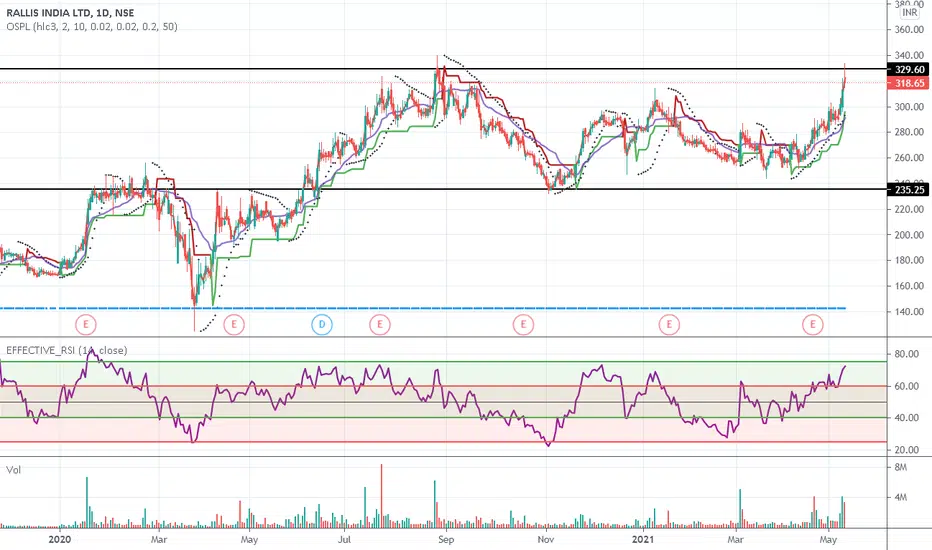Click the 220.00 price scale value
This screenshot has width=932, height=550.
point(909,209)
